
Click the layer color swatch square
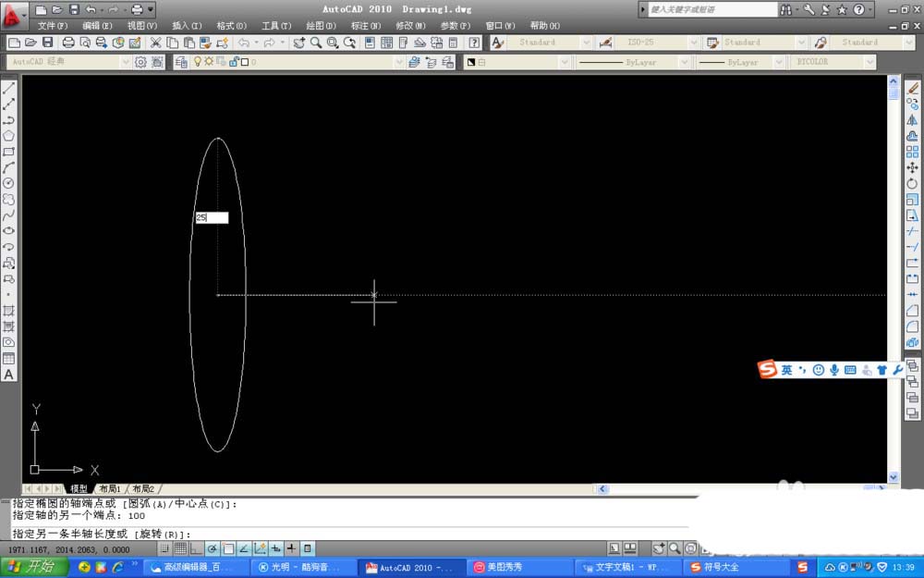[245, 62]
